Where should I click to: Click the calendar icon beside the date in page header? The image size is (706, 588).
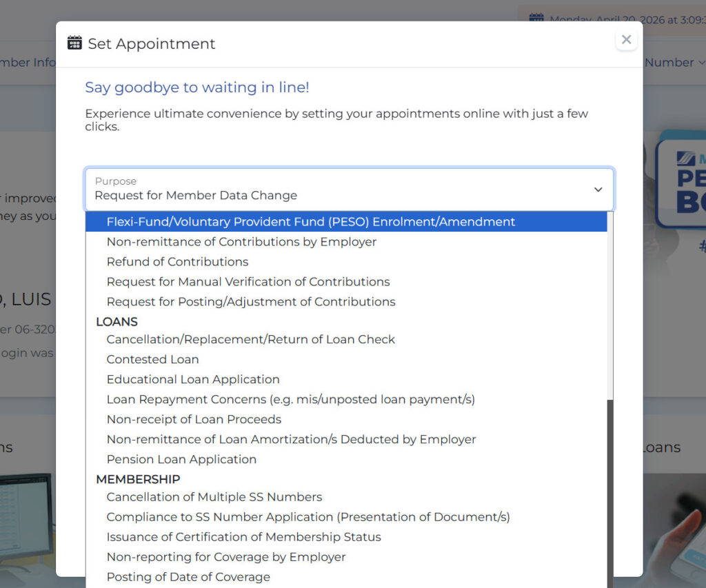coord(536,18)
